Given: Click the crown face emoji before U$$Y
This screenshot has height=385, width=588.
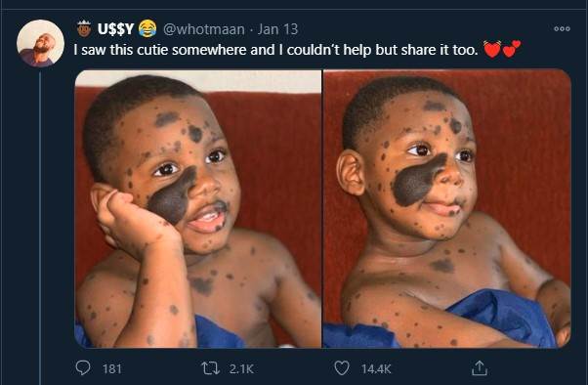Looking at the screenshot, I should (x=84, y=28).
